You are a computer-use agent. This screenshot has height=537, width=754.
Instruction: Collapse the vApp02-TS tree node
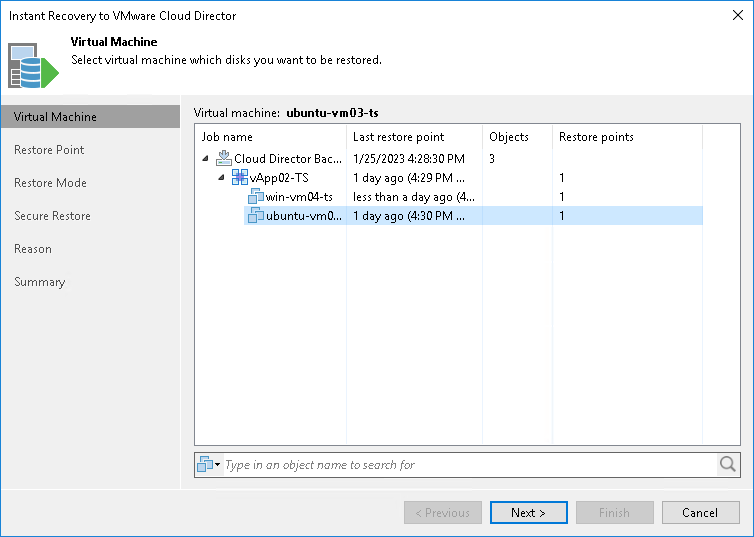click(221, 177)
